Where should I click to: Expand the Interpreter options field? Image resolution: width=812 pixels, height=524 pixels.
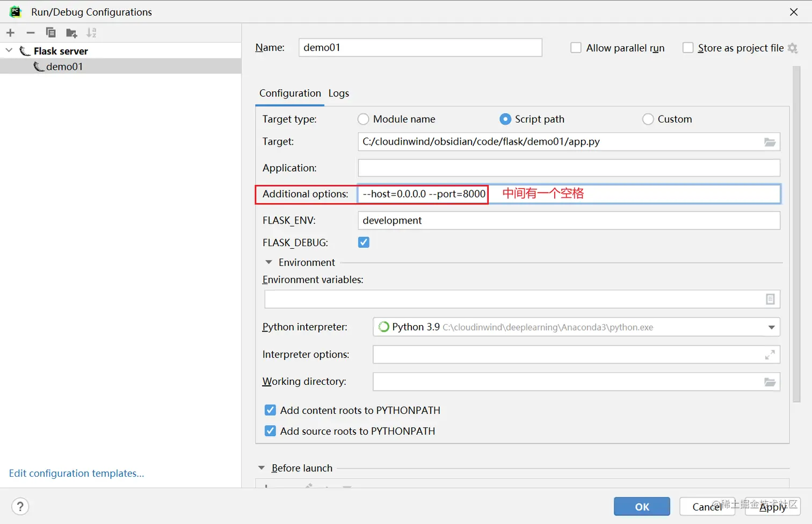click(770, 355)
